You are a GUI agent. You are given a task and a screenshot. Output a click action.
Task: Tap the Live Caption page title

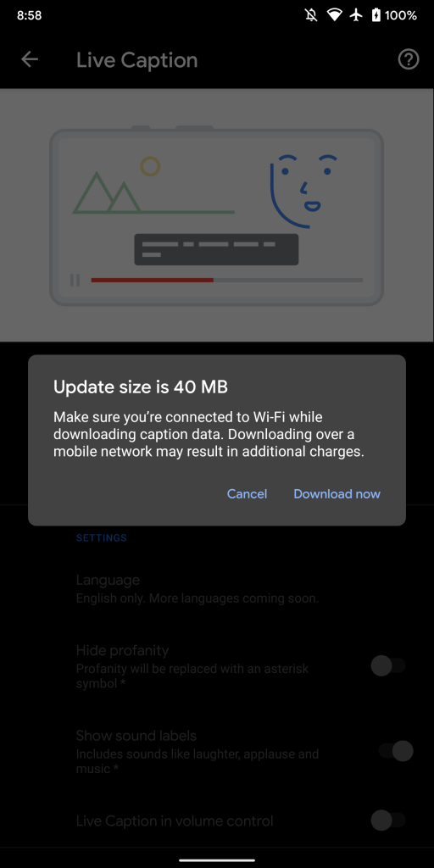(136, 60)
